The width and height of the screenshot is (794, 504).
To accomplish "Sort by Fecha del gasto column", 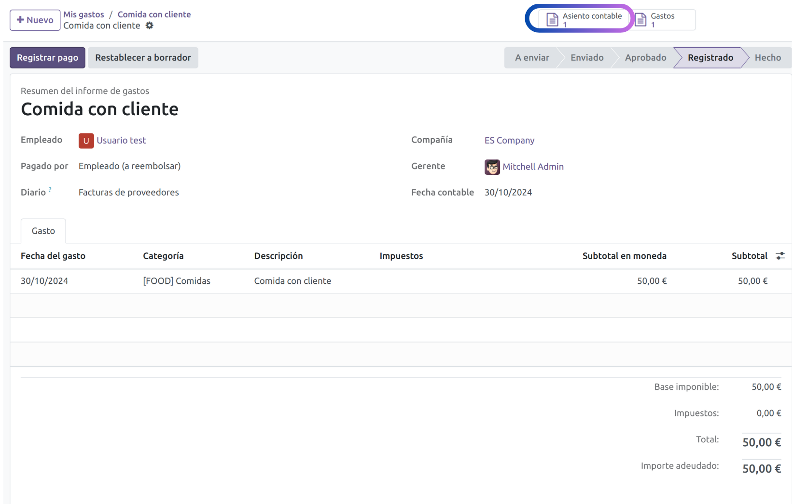I will pyautogui.click(x=53, y=256).
